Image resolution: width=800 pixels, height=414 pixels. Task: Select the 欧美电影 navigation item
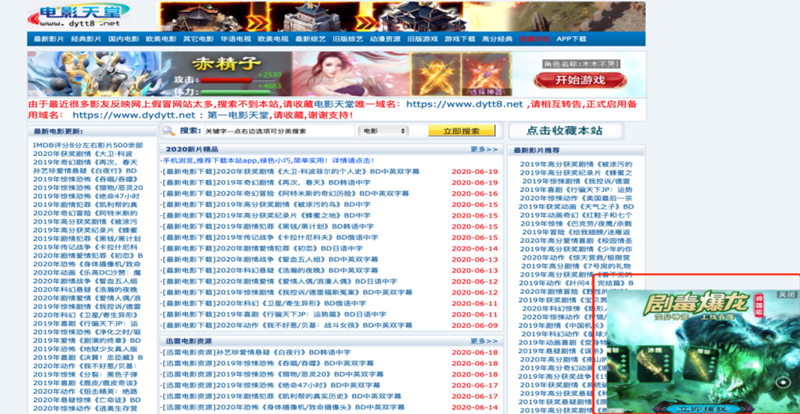click(160, 38)
